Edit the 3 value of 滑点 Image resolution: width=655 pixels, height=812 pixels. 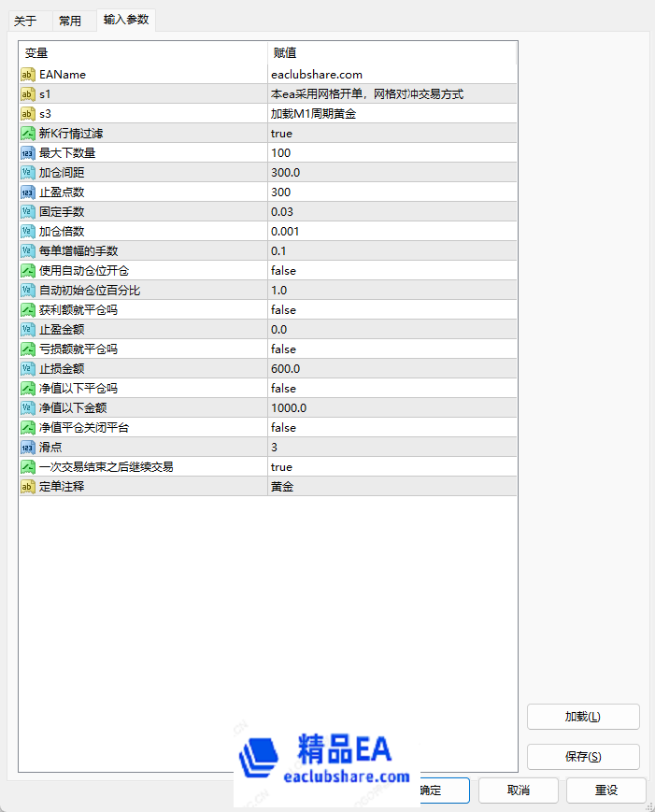click(x=392, y=448)
